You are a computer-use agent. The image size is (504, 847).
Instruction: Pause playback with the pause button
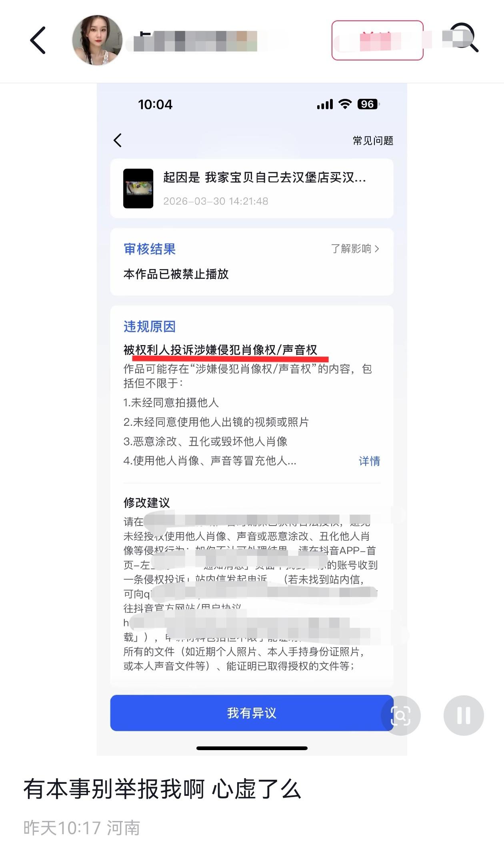pyautogui.click(x=464, y=715)
